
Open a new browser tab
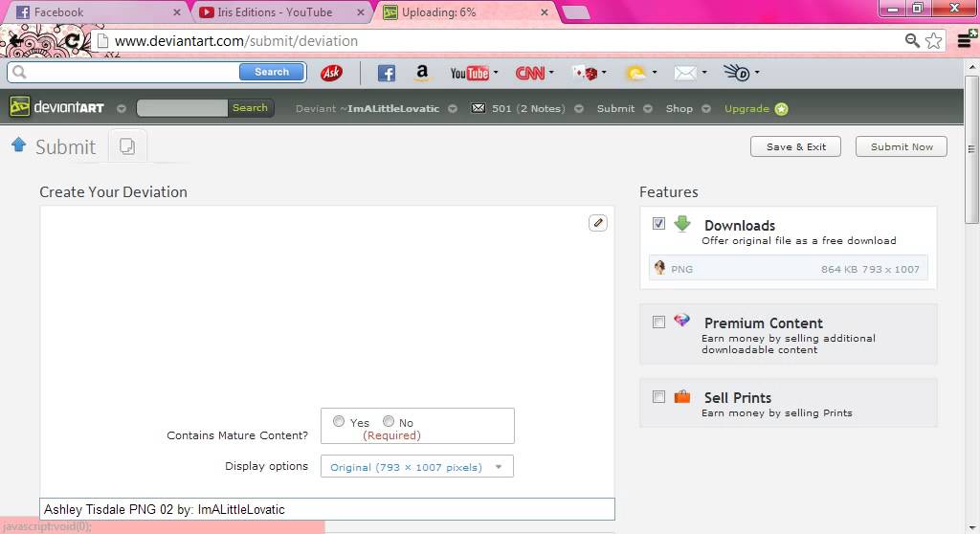click(x=575, y=12)
